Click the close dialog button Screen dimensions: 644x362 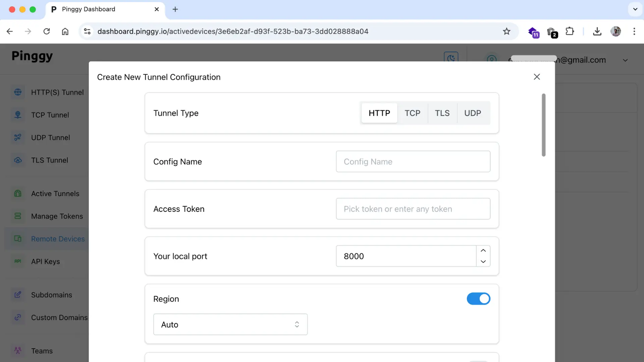pyautogui.click(x=537, y=76)
